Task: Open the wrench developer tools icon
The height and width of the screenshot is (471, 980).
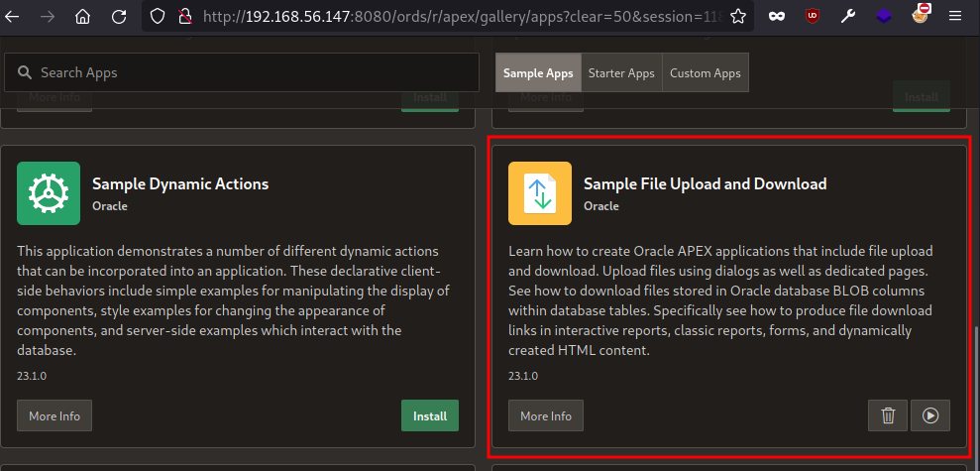Action: pyautogui.click(x=848, y=16)
